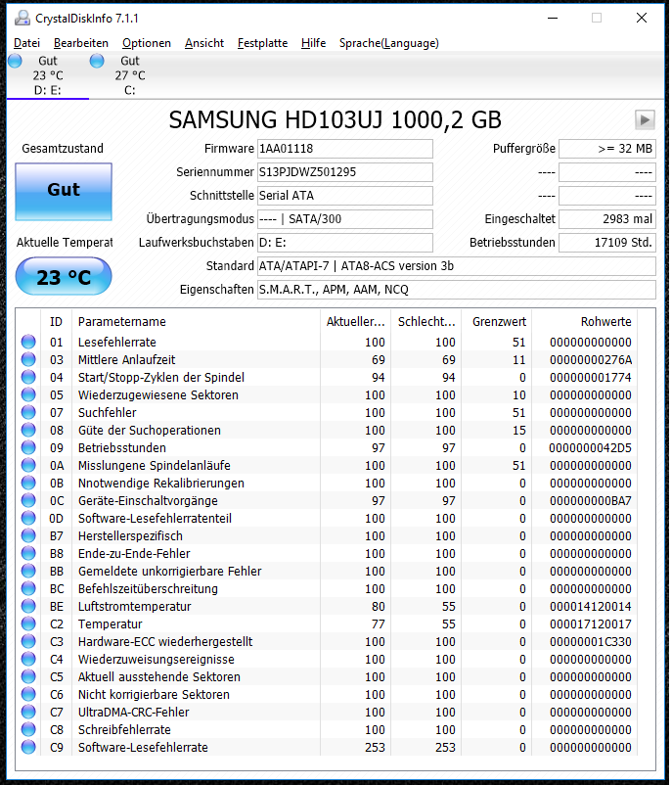Select the Software-Lesefehlerratenteil row text
The image size is (672, 785).
[x=155, y=518]
